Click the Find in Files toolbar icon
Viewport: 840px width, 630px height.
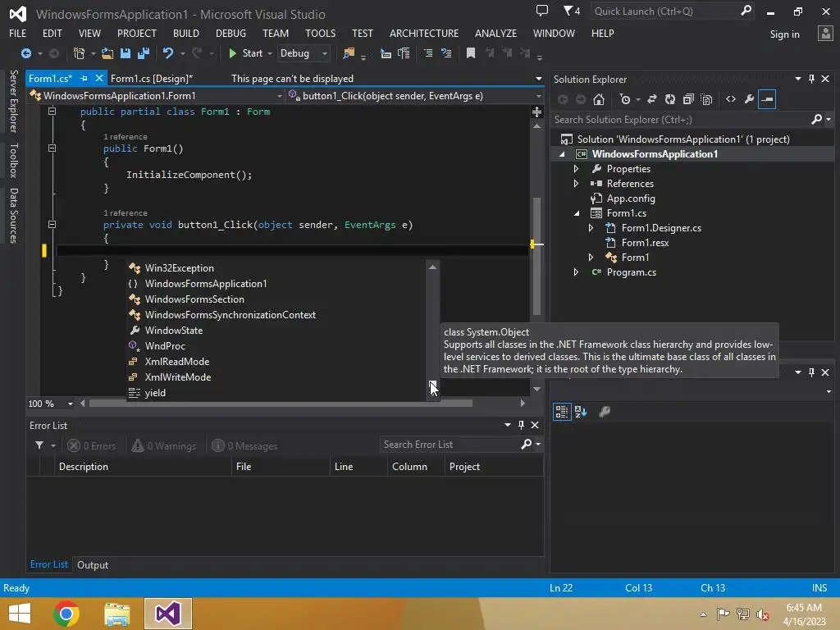tap(349, 53)
